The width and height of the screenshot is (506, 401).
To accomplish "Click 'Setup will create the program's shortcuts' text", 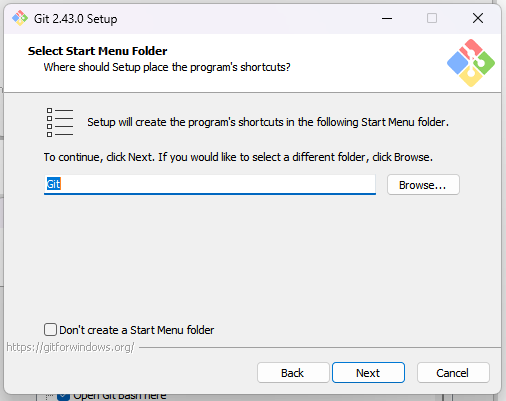I will pos(268,122).
